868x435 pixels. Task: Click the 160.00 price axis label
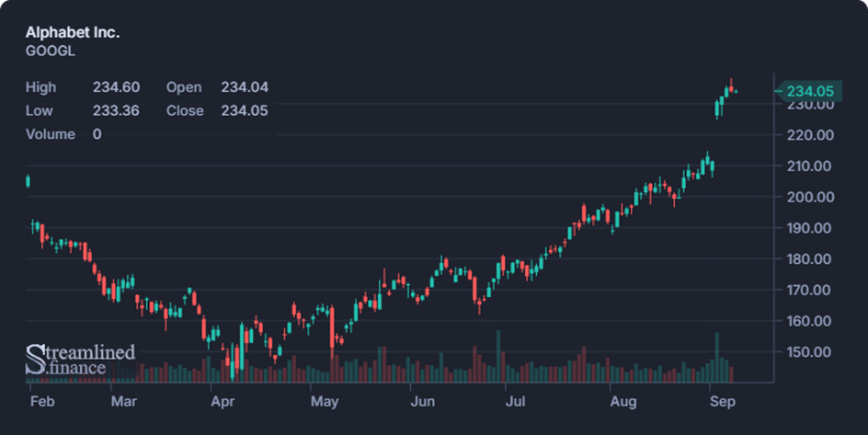tap(810, 321)
